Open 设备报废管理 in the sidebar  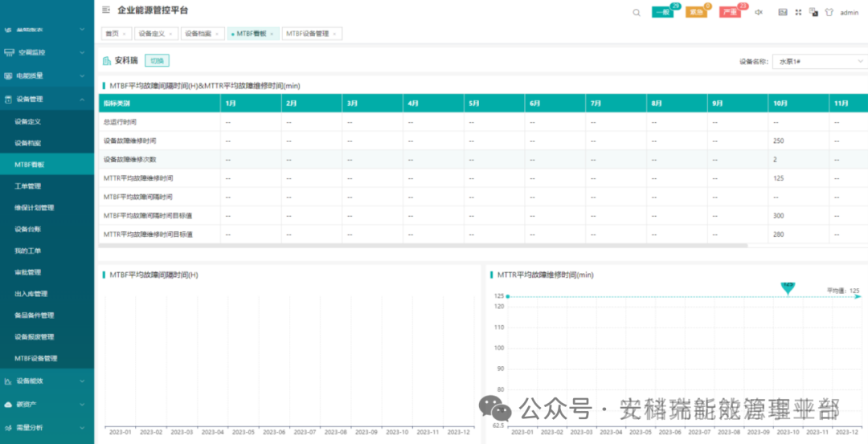(x=47, y=336)
